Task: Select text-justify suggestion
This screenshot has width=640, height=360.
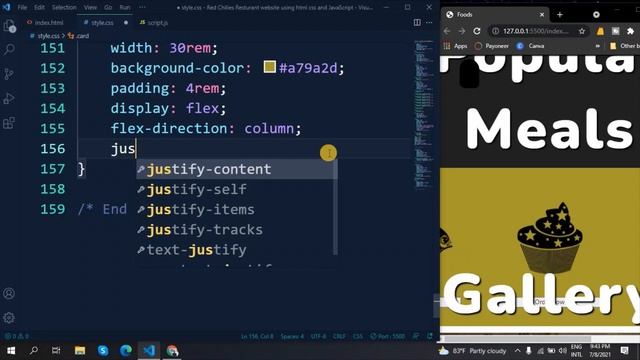Action: [235, 249]
